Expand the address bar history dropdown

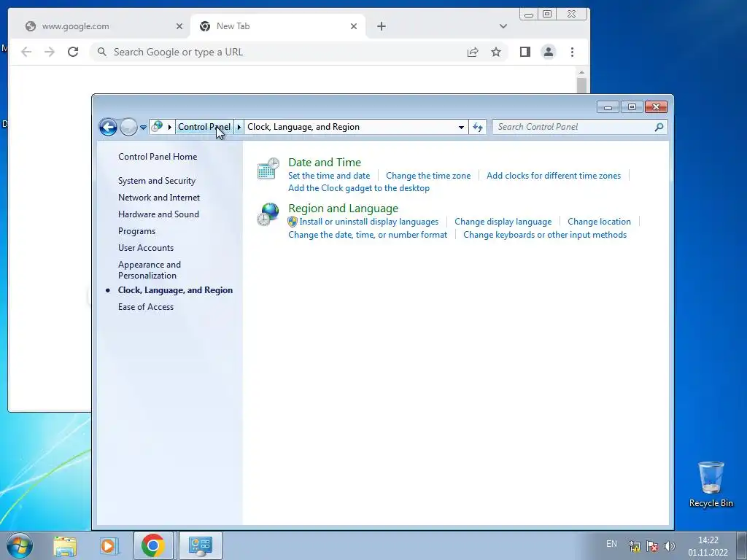[461, 127]
